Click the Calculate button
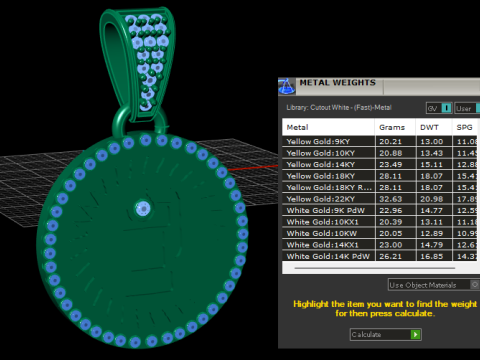Screen dimensions: 480x360 tap(386, 334)
